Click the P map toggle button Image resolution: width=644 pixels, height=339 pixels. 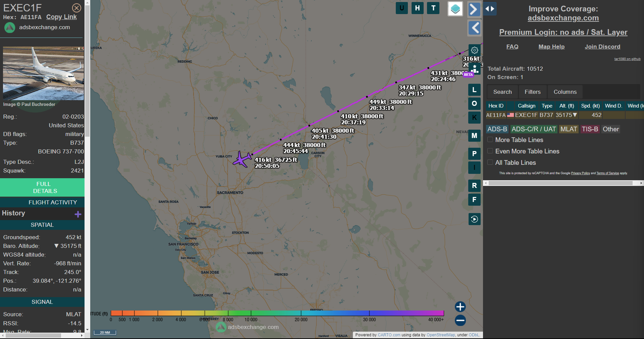(474, 154)
